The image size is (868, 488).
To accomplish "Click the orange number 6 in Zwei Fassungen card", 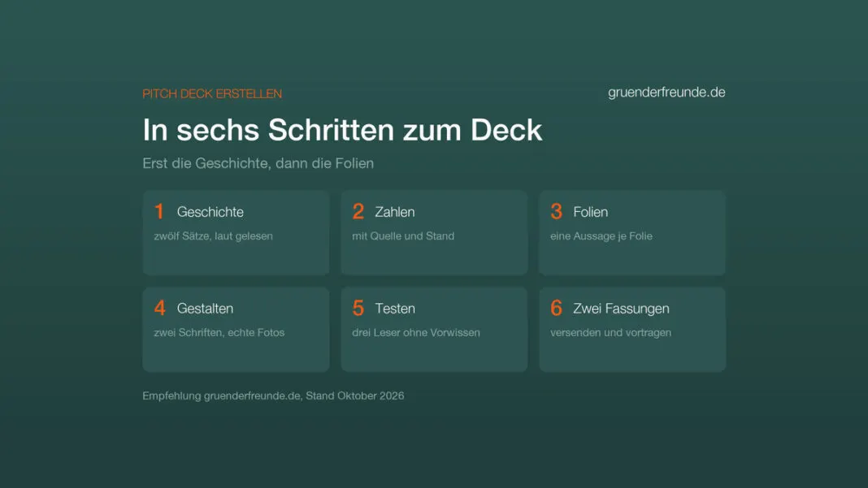I will tap(557, 308).
